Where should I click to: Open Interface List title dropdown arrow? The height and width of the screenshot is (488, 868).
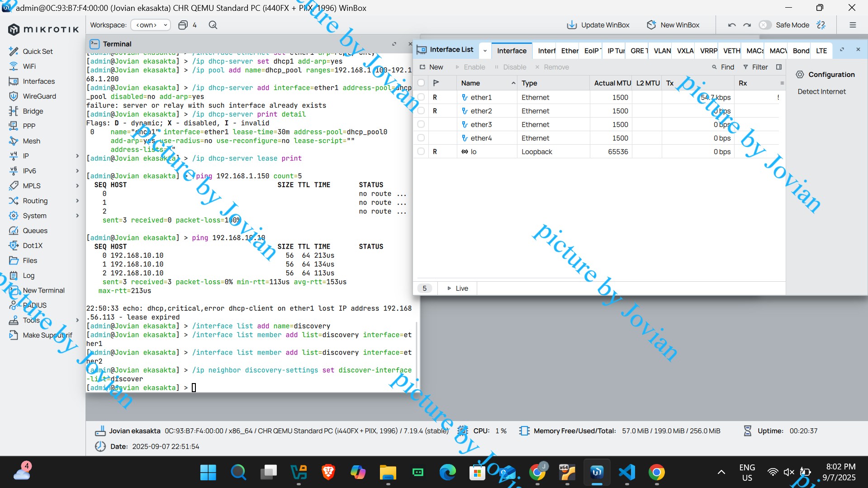485,51
